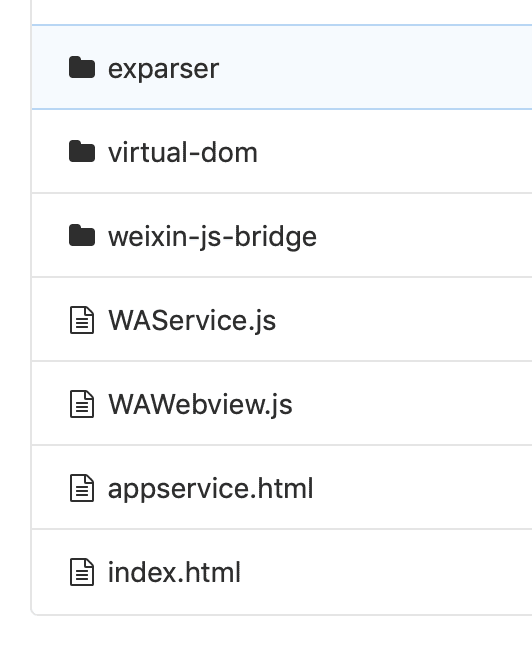Open the index.html file

[x=174, y=572]
